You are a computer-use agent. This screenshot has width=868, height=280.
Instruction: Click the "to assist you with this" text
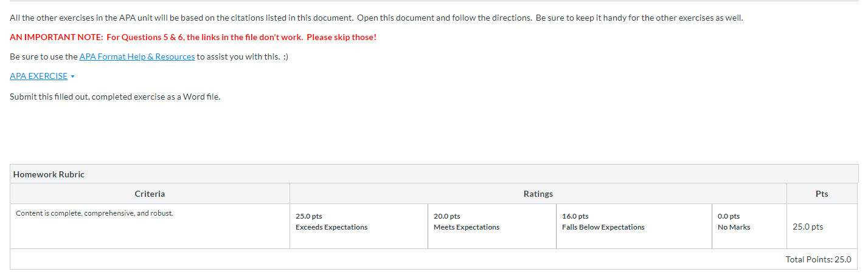(x=238, y=56)
